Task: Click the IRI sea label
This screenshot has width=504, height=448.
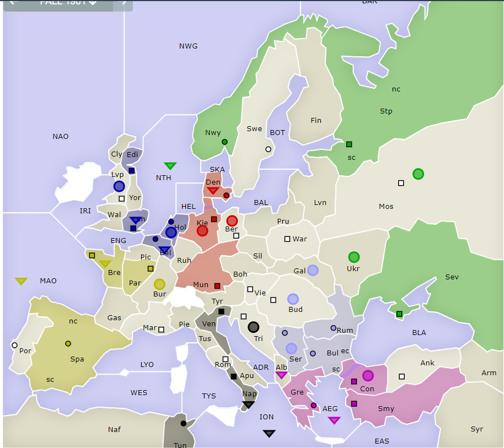Action: point(85,211)
